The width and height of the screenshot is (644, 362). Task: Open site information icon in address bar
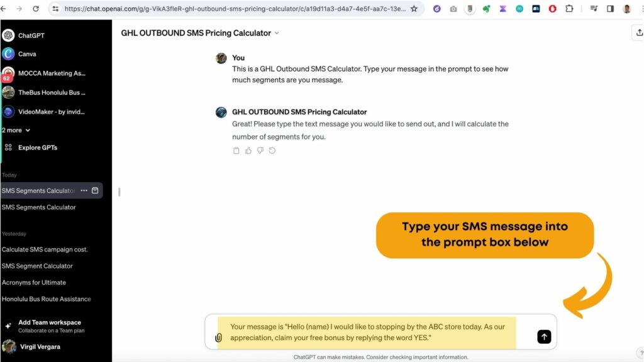(x=55, y=9)
